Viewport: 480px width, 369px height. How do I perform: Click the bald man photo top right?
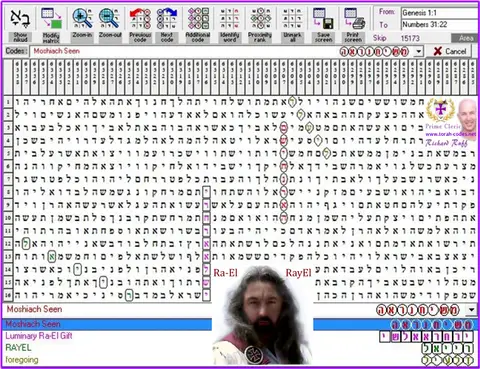pos(468,115)
